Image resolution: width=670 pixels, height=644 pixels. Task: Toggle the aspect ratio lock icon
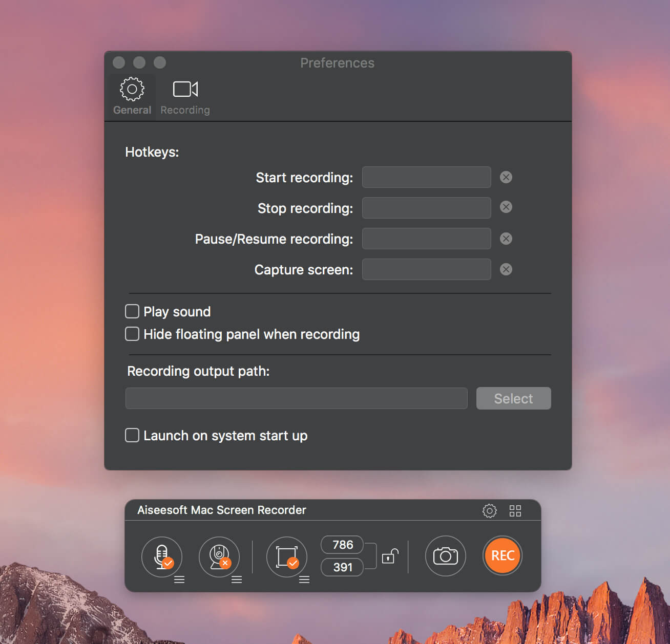[x=390, y=556]
